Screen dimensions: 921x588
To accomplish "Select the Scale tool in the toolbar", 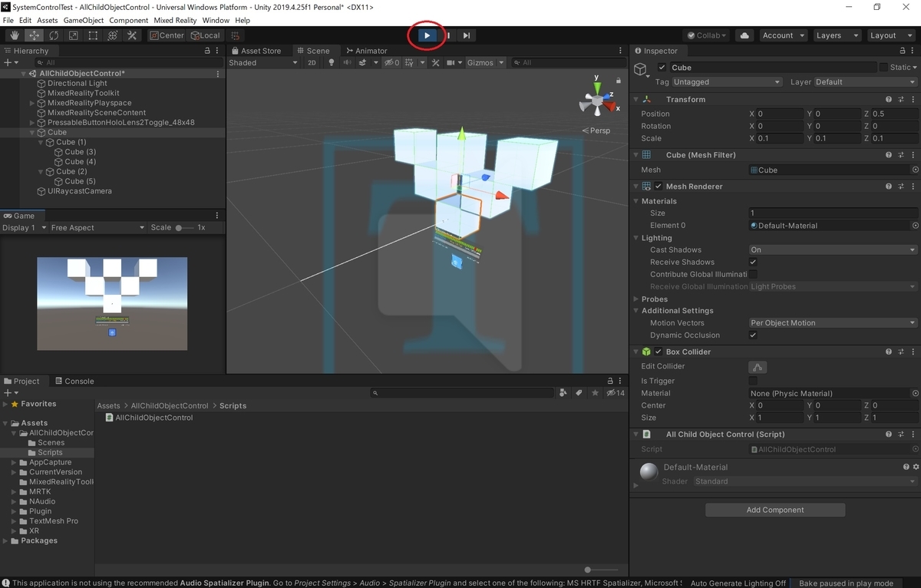I will pos(73,35).
